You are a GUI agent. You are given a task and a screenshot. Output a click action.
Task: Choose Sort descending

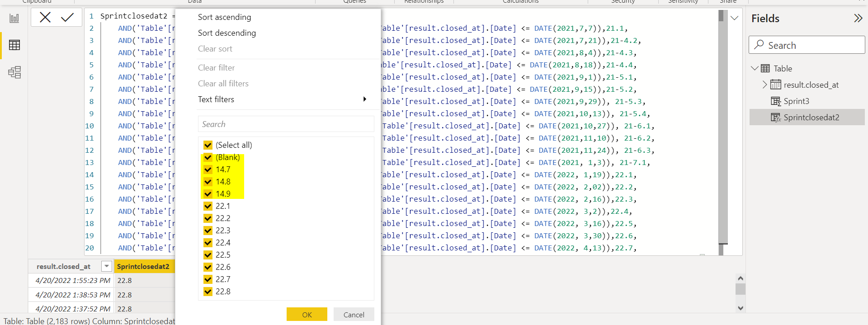[227, 33]
